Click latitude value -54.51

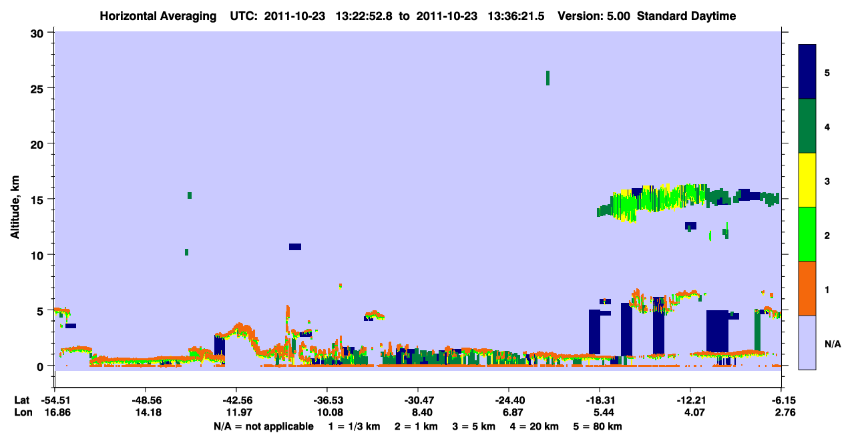[x=55, y=400]
